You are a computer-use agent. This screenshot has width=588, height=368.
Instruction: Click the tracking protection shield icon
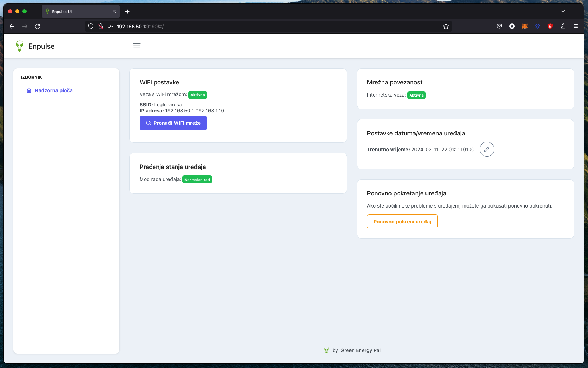[x=91, y=26]
